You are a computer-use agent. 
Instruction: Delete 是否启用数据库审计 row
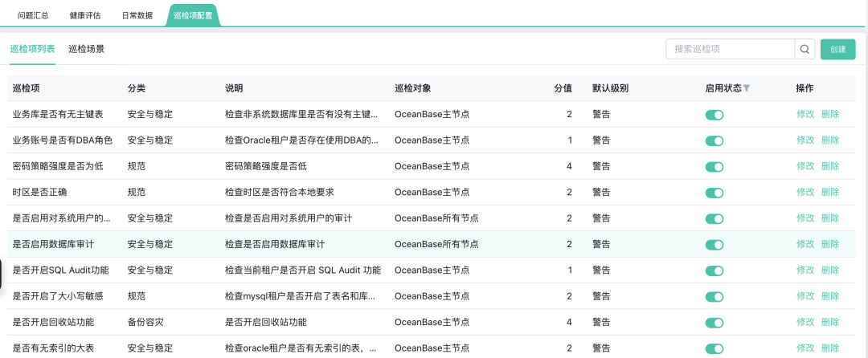830,244
